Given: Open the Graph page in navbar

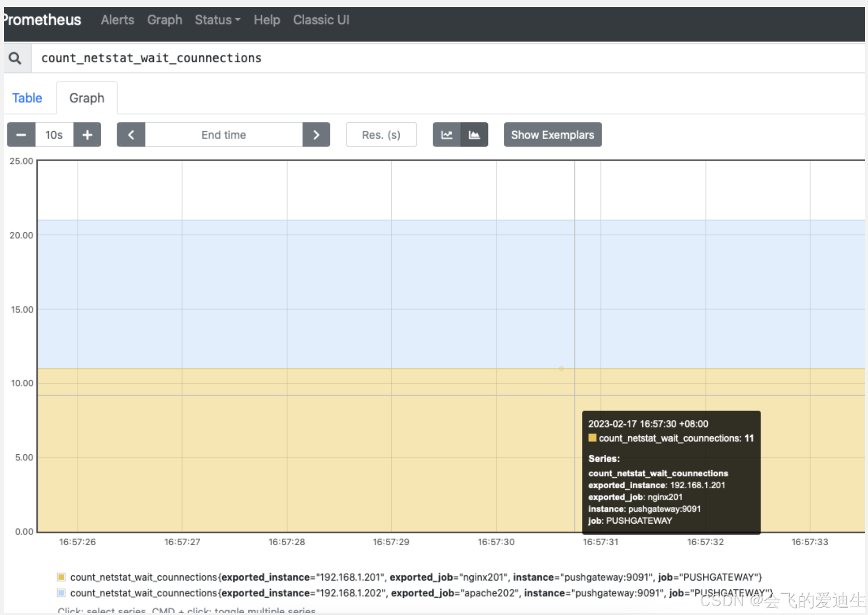Looking at the screenshot, I should 165,20.
